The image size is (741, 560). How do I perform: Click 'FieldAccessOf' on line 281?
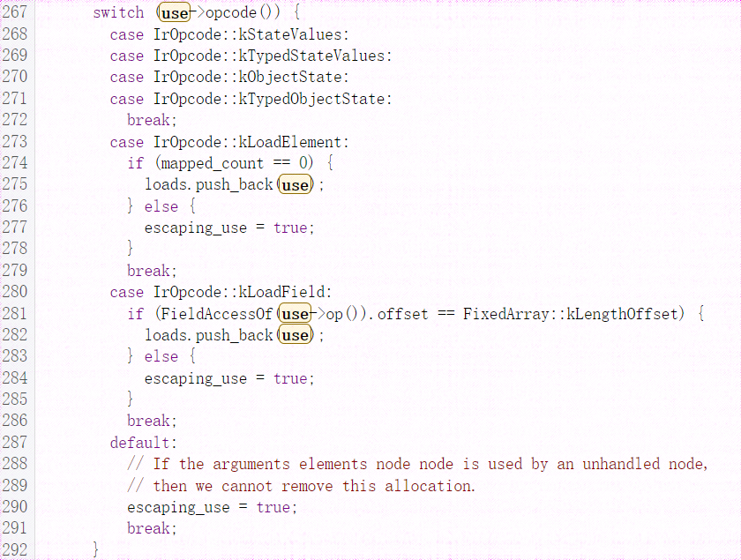point(217,314)
